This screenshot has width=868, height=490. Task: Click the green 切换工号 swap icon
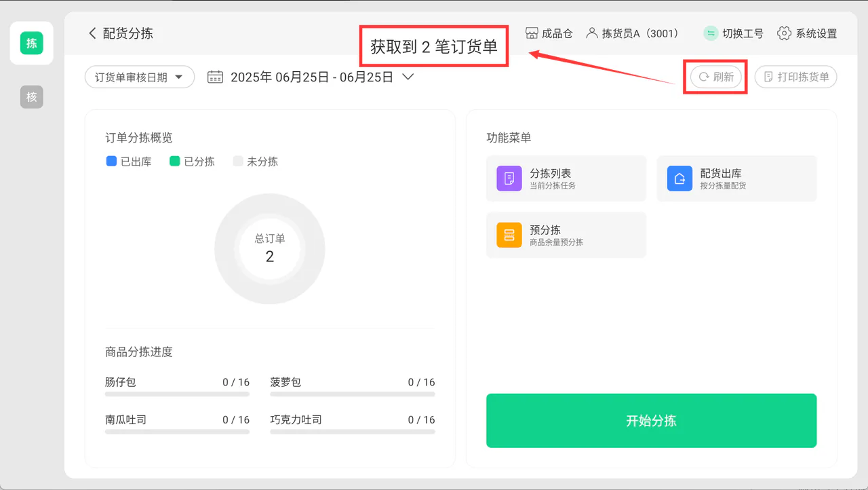pyautogui.click(x=711, y=33)
